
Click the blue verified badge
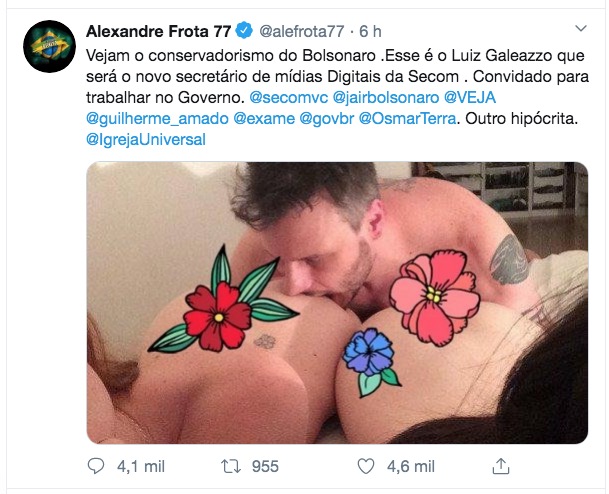[244, 31]
